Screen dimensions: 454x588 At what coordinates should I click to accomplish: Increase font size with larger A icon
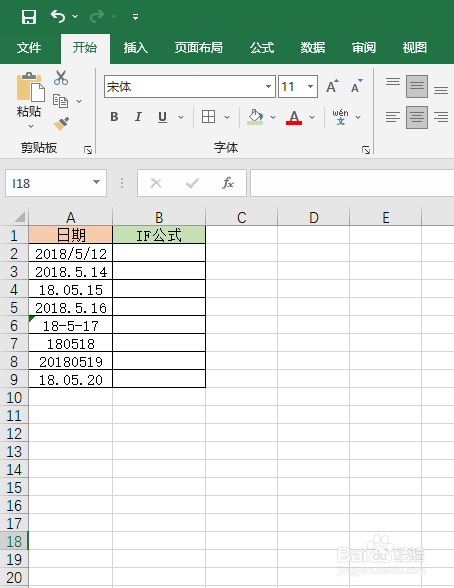[x=332, y=87]
